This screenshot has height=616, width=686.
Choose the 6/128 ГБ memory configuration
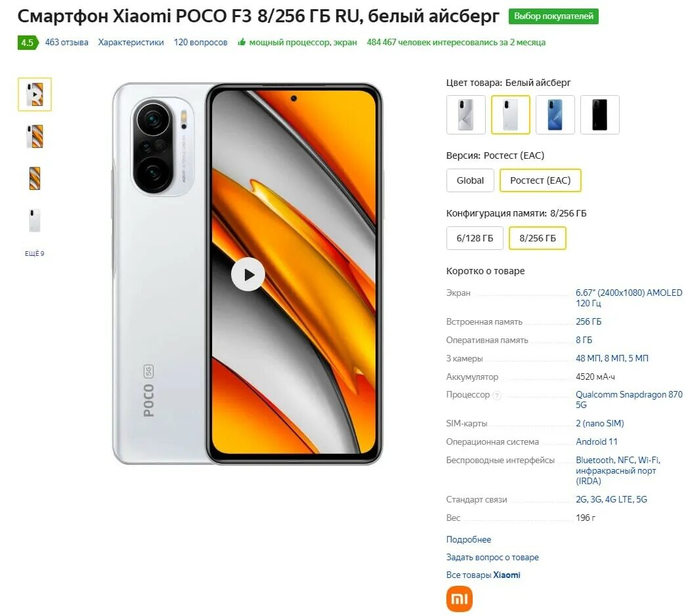[x=475, y=238]
